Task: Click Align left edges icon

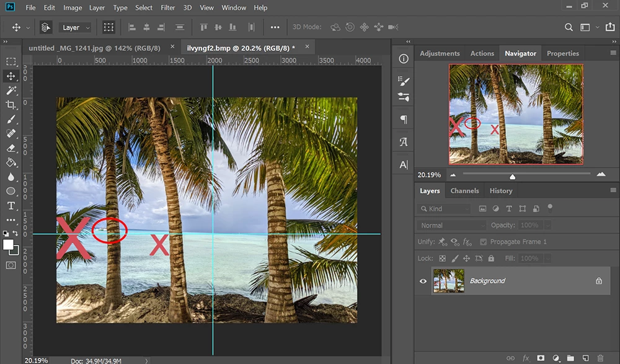Action: tap(132, 27)
